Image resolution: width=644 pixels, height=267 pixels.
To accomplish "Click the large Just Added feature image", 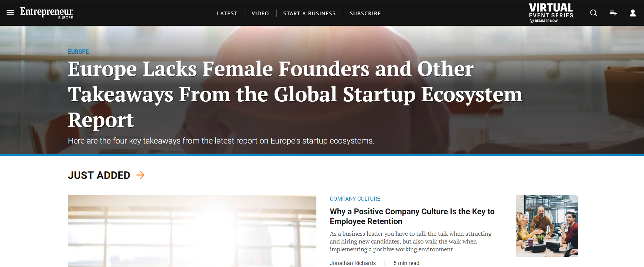I will (192, 231).
